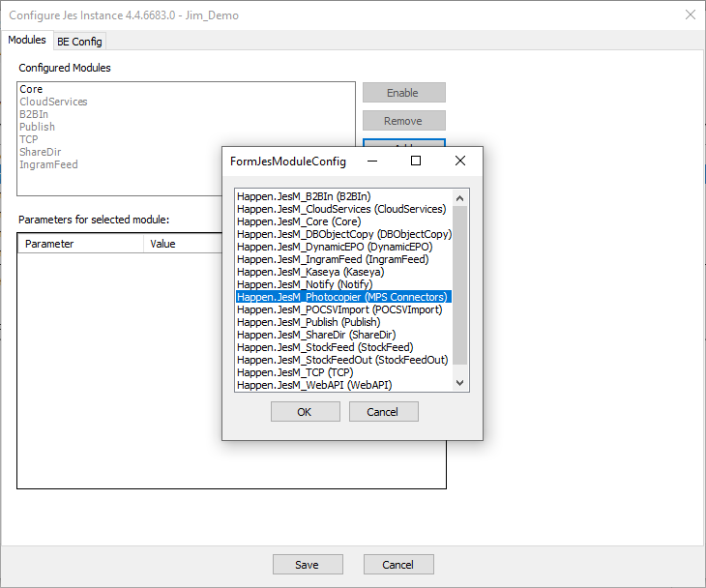Click the module list scroll down arrow
706x588 pixels.
459,383
